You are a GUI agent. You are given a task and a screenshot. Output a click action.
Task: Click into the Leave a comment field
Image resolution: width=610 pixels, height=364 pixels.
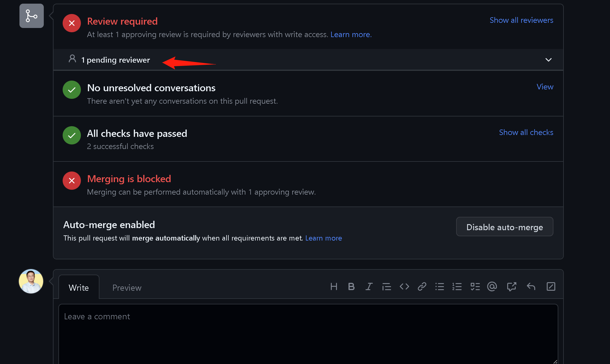(308, 334)
